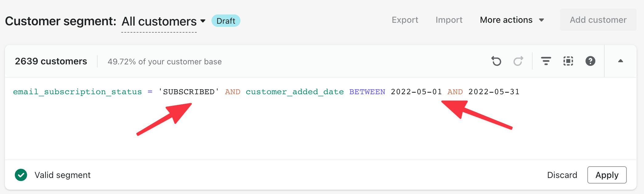Click the customer_added_date term in query
Screen dimensions: 644x194
[x=295, y=92]
